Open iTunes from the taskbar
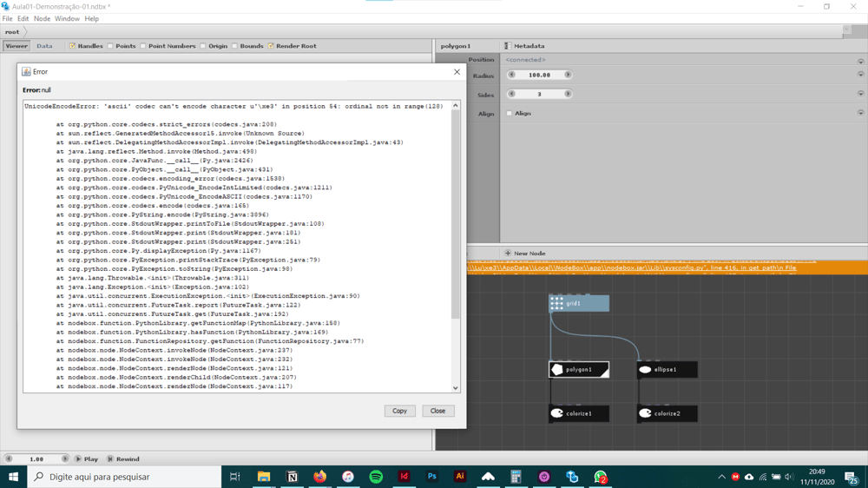This screenshot has width=868, height=488. point(348,477)
